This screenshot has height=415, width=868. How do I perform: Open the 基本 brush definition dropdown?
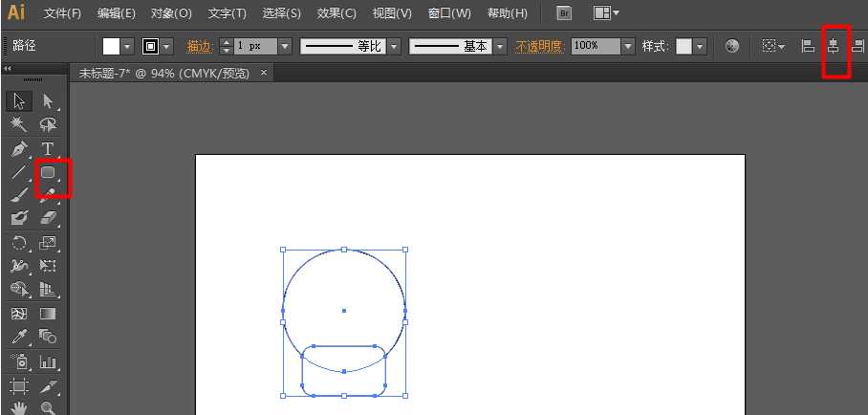(500, 47)
